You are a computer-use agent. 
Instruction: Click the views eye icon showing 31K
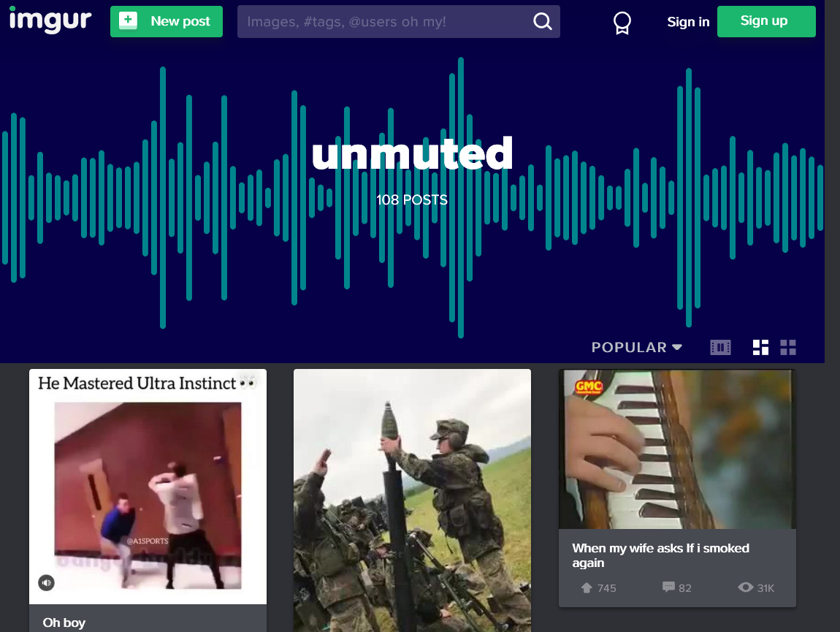(x=745, y=587)
